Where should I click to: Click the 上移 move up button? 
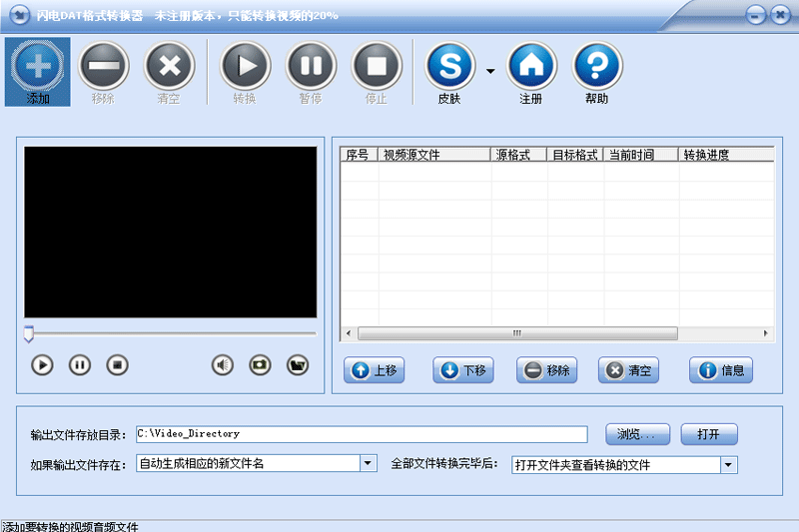[x=374, y=370]
